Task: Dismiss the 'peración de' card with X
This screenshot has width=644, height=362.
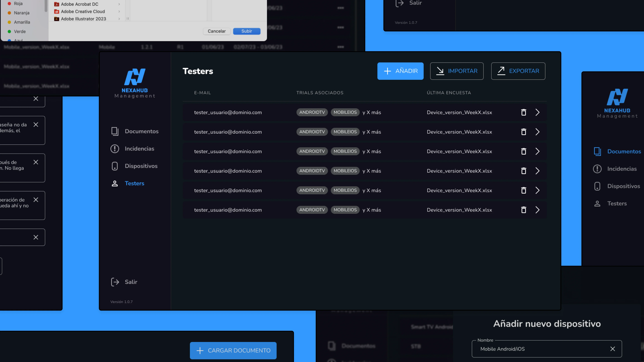Action: click(x=36, y=199)
